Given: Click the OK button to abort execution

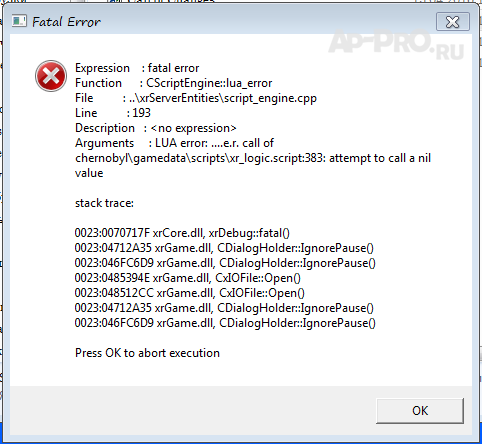Looking at the screenshot, I should [420, 411].
